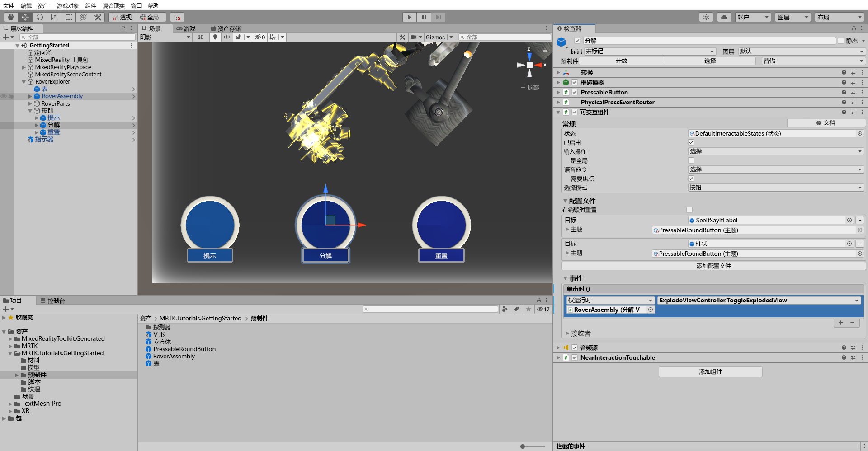Uncheck the 需要焦点 checkbox in 可交互组件
Screen dimensions: 868x451
(691, 179)
